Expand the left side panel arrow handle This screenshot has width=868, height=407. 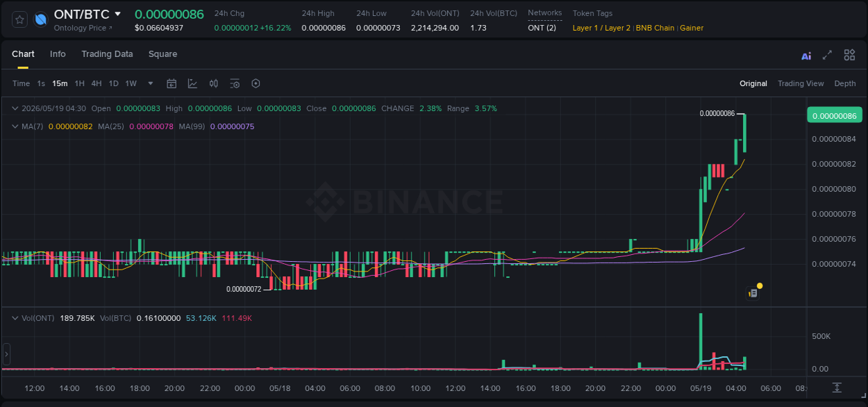coord(6,354)
